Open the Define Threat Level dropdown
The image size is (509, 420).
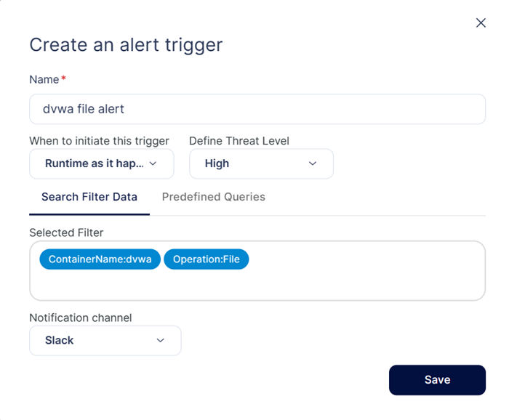tap(261, 163)
